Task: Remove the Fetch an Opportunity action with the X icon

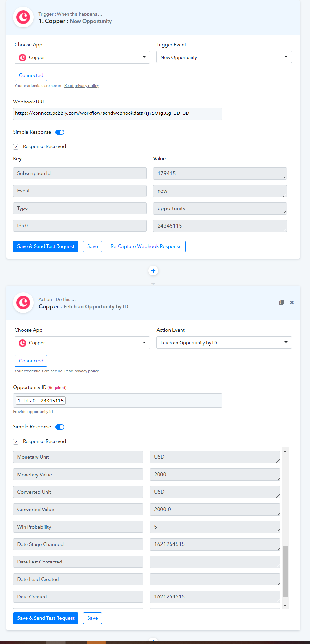Action: (292, 302)
